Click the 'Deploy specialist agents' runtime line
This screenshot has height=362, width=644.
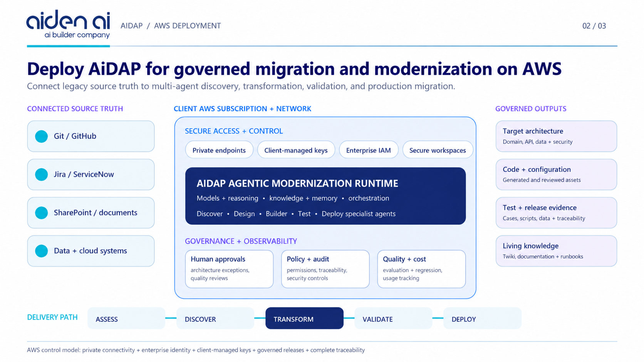coord(296,214)
